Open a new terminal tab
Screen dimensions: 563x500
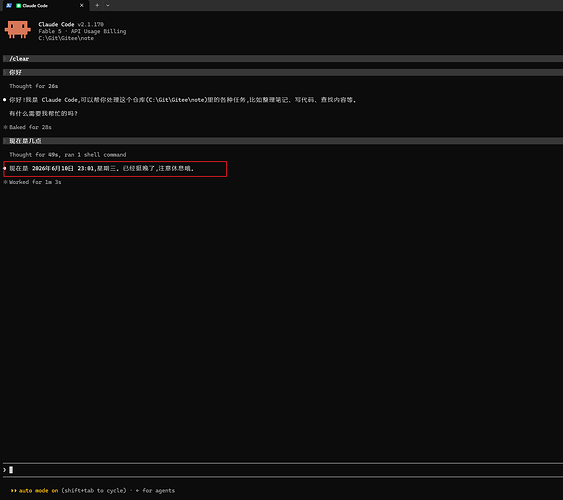pyautogui.click(x=97, y=5)
